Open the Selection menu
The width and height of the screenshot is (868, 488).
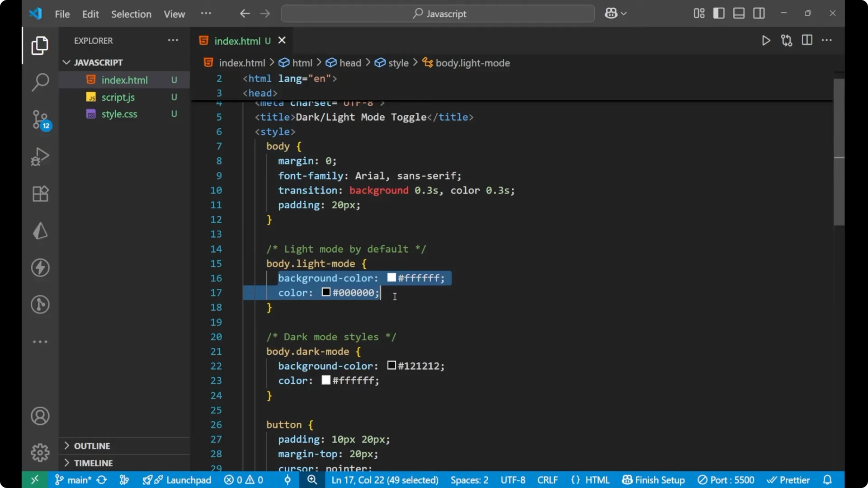[x=131, y=14]
